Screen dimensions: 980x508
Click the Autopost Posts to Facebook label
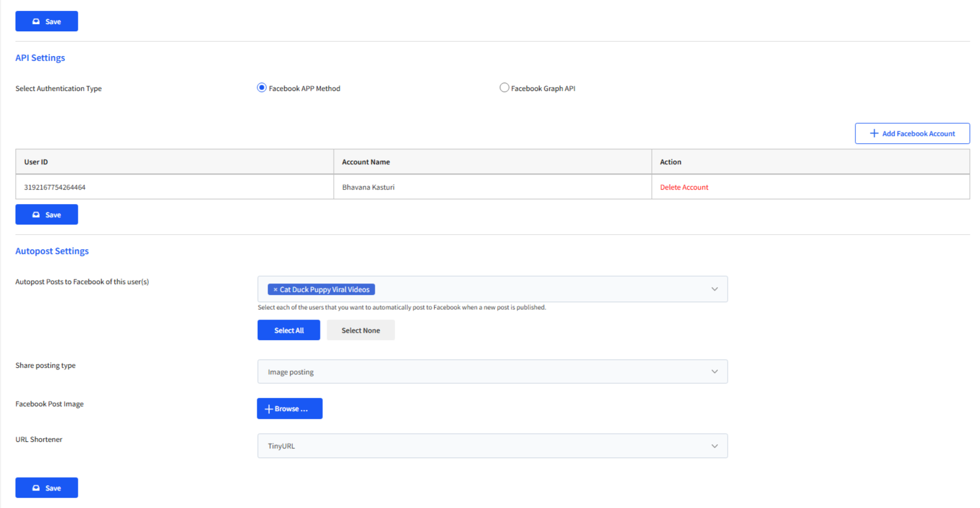(x=82, y=282)
